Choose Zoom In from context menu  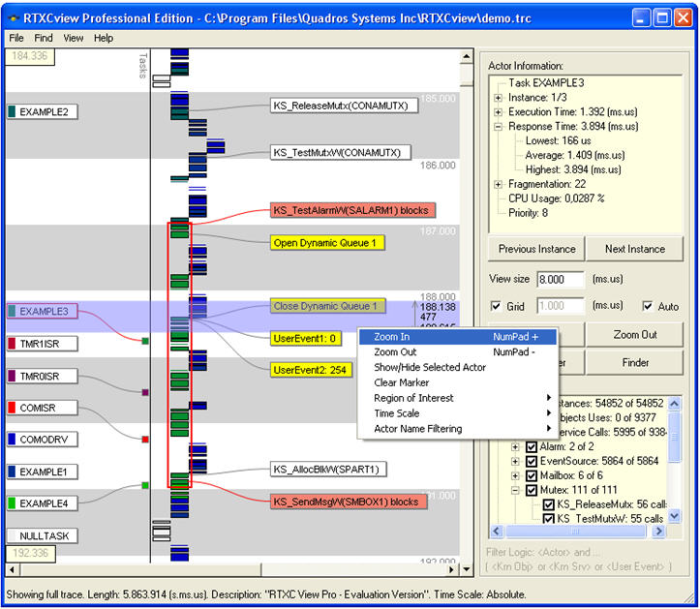tap(458, 337)
